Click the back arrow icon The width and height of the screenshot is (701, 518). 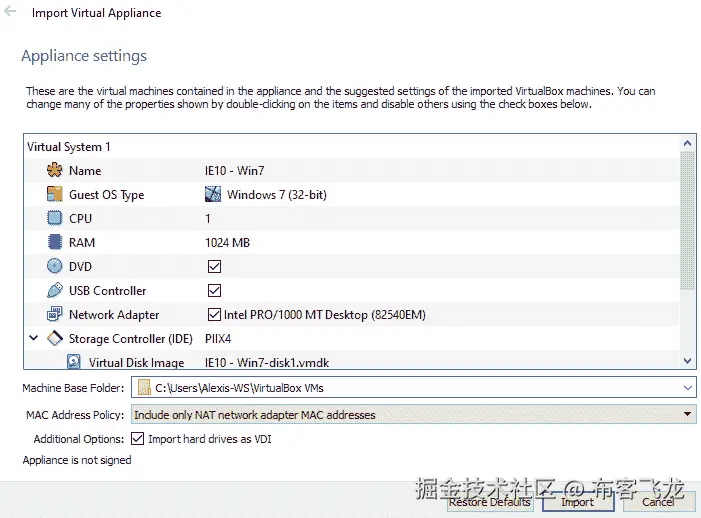tap(10, 11)
